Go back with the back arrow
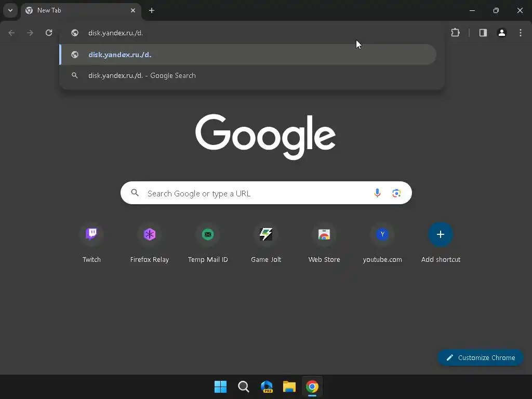 11,33
